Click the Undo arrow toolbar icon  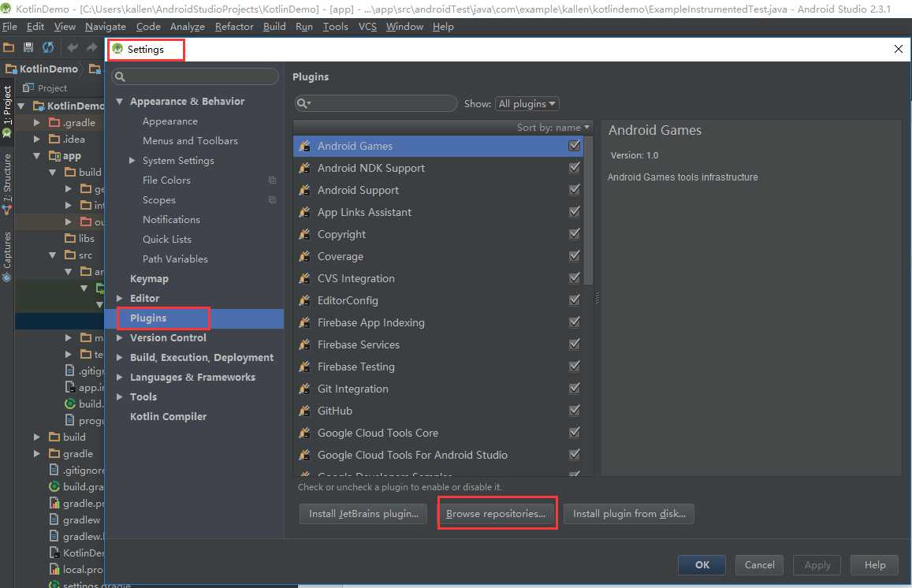73,48
